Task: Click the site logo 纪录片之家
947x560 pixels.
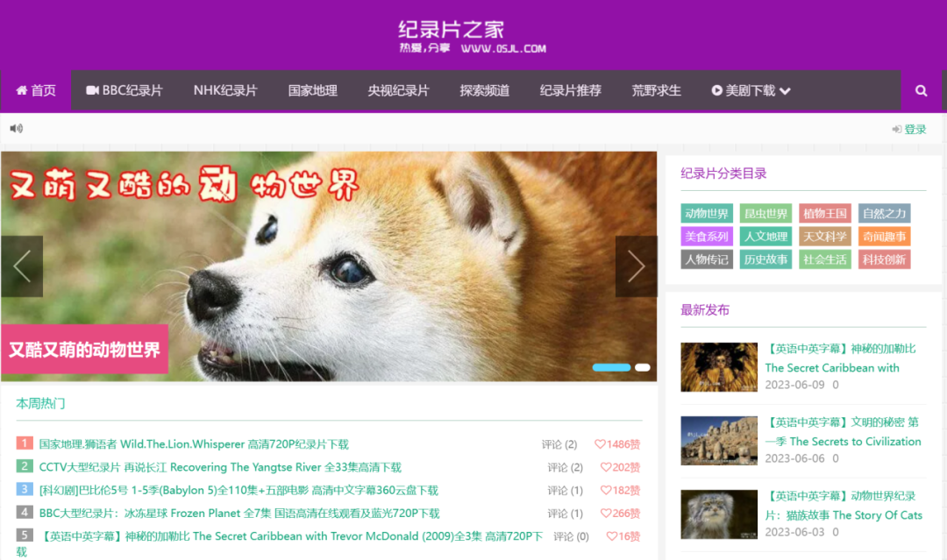Action: click(473, 36)
